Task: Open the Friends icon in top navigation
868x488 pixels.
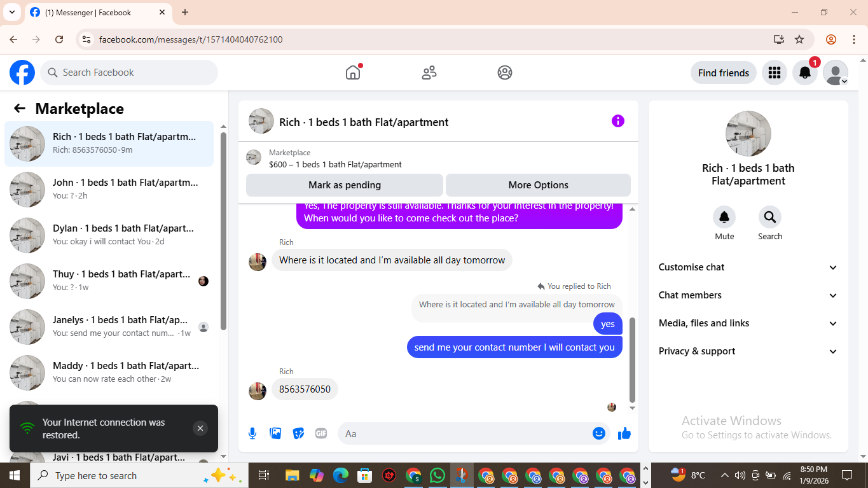Action: (x=429, y=73)
